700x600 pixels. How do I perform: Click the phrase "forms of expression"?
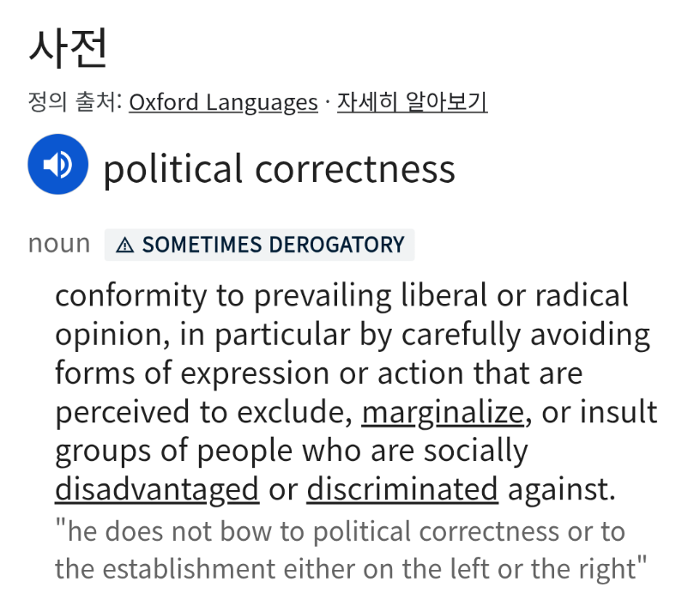tap(192, 373)
